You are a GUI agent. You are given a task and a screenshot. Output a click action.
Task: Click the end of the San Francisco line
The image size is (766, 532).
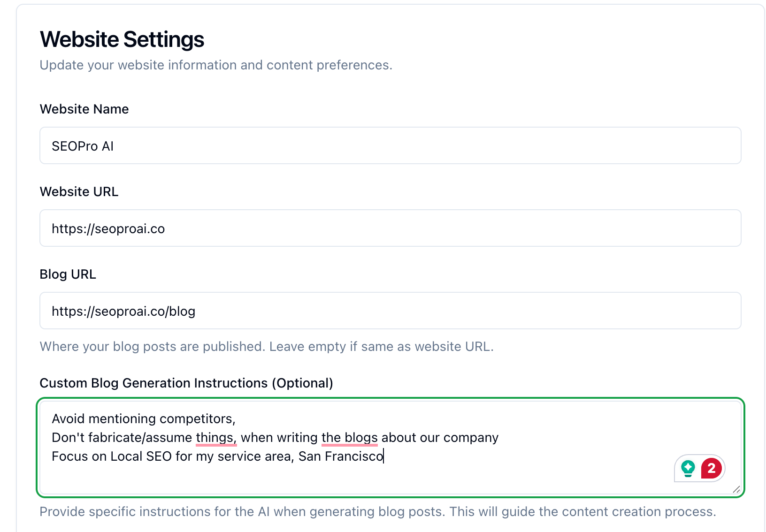(x=383, y=456)
